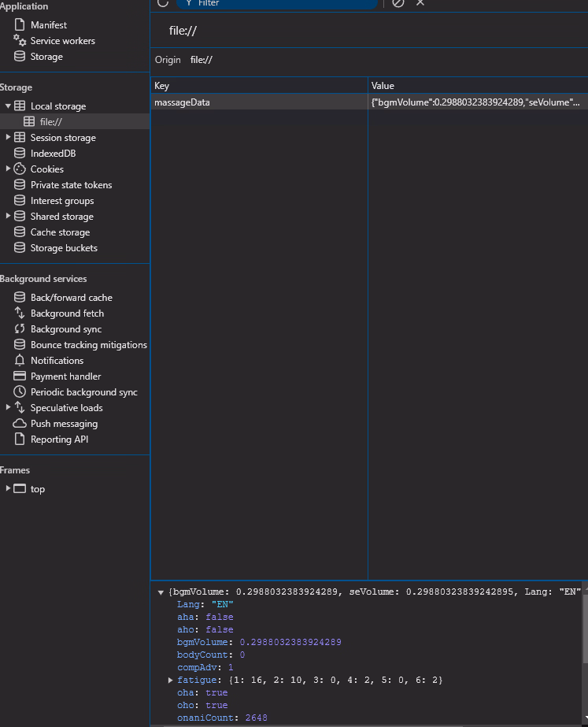
Task: Click the aho: false property
Action: pyautogui.click(x=205, y=629)
